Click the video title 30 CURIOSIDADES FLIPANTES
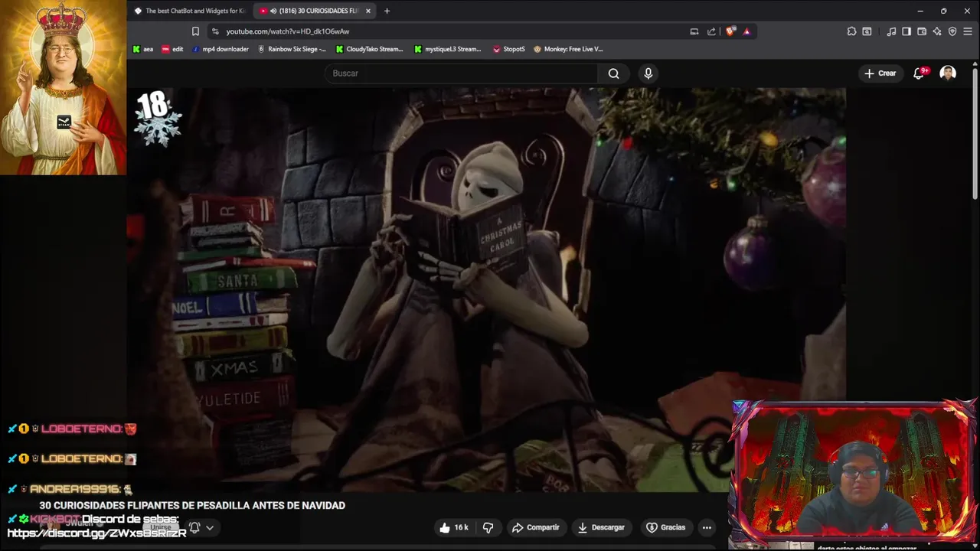This screenshot has height=551, width=980. [192, 505]
